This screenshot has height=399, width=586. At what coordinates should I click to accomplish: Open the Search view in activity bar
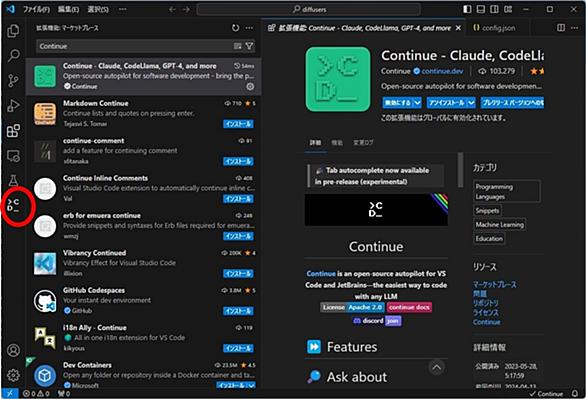click(x=13, y=55)
